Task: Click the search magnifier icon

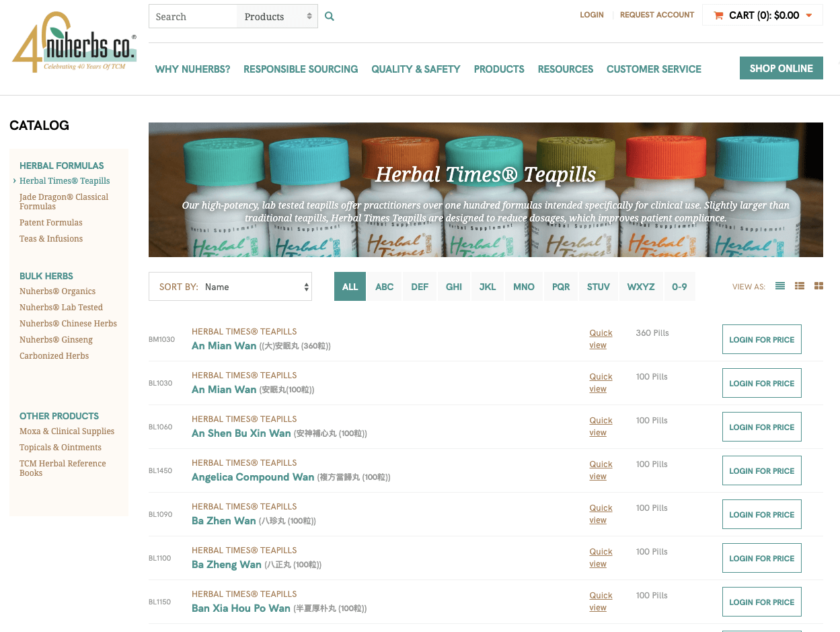Action: point(330,17)
